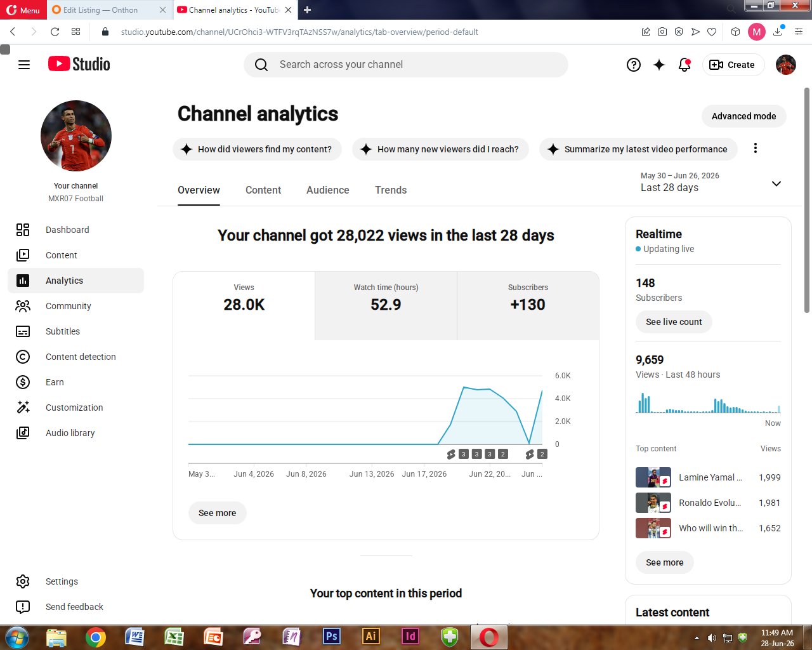Screen dimensions: 812x650
Task: Select Analytics in the sidebar
Action: coord(75,281)
